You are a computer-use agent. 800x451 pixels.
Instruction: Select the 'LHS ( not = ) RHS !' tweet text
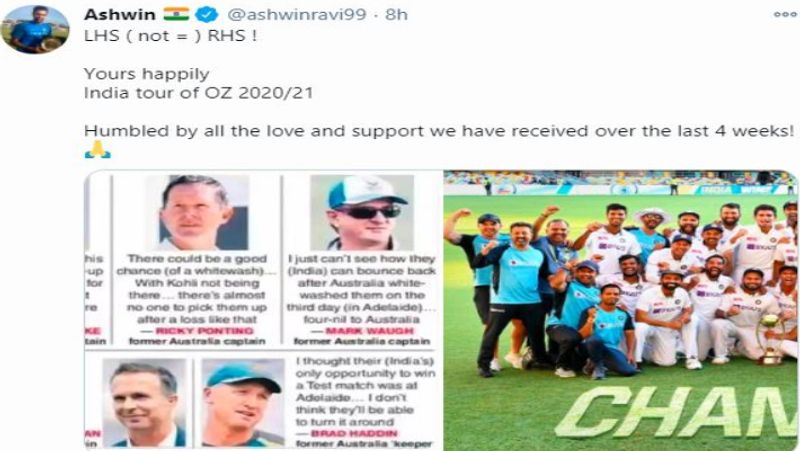(x=171, y=36)
